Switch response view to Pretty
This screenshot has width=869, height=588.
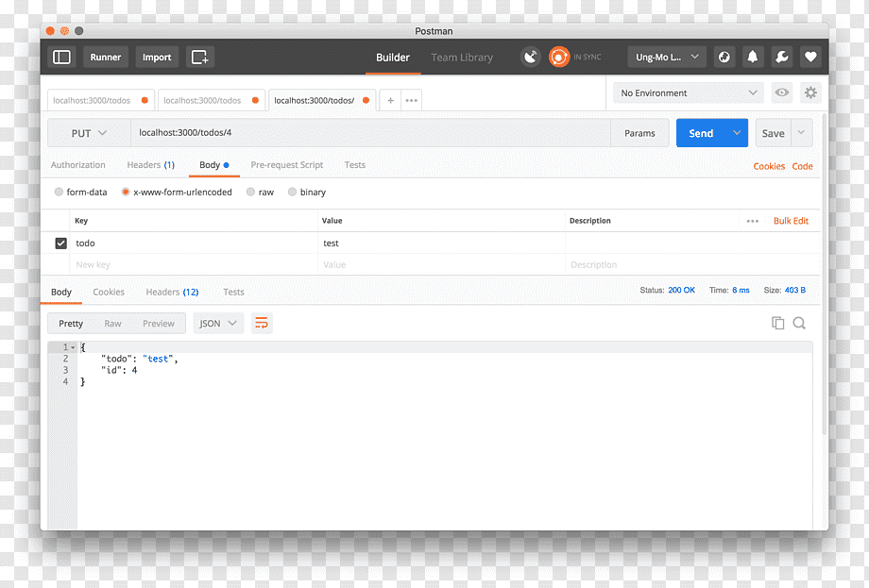(71, 324)
